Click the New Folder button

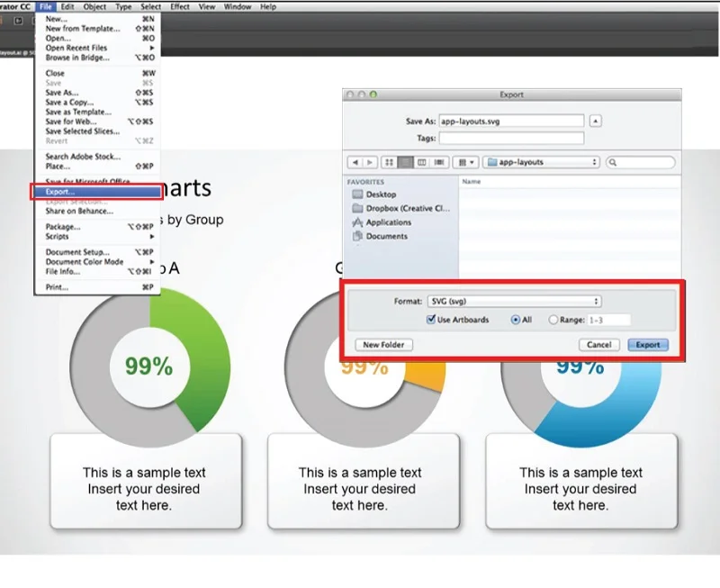point(384,345)
